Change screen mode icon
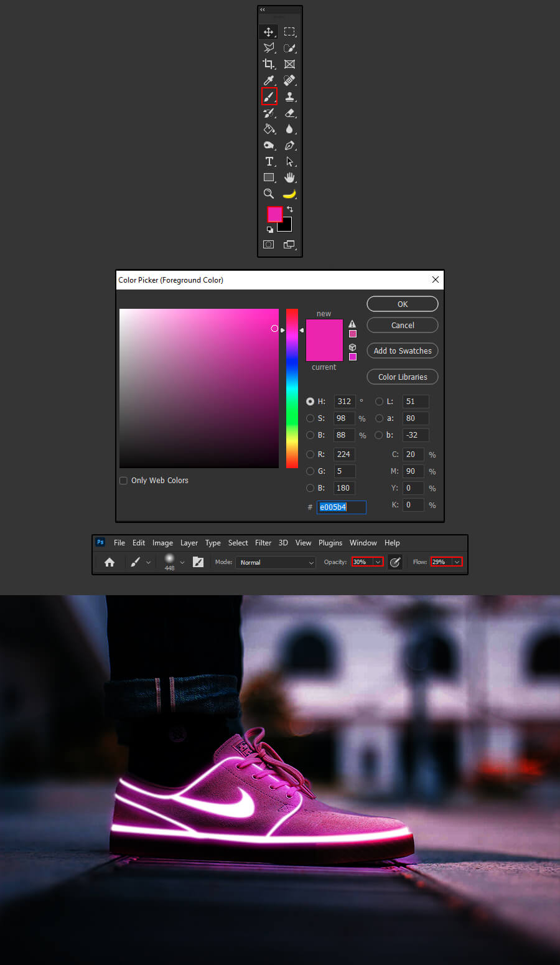The image size is (560, 965). tap(289, 245)
